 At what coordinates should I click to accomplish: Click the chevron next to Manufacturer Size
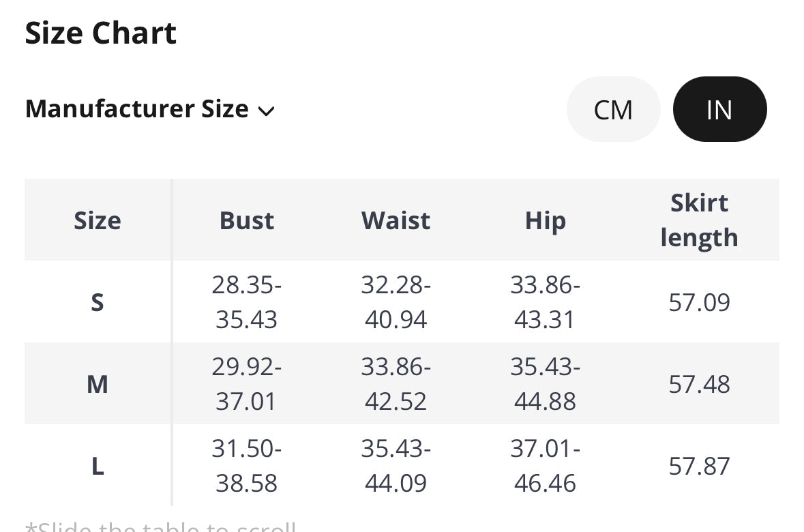click(266, 110)
